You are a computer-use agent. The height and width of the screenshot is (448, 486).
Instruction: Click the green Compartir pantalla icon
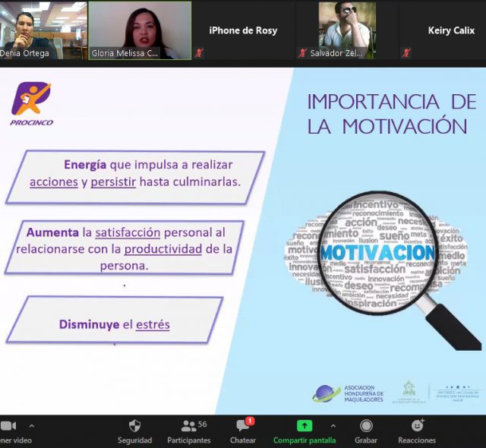pyautogui.click(x=304, y=426)
